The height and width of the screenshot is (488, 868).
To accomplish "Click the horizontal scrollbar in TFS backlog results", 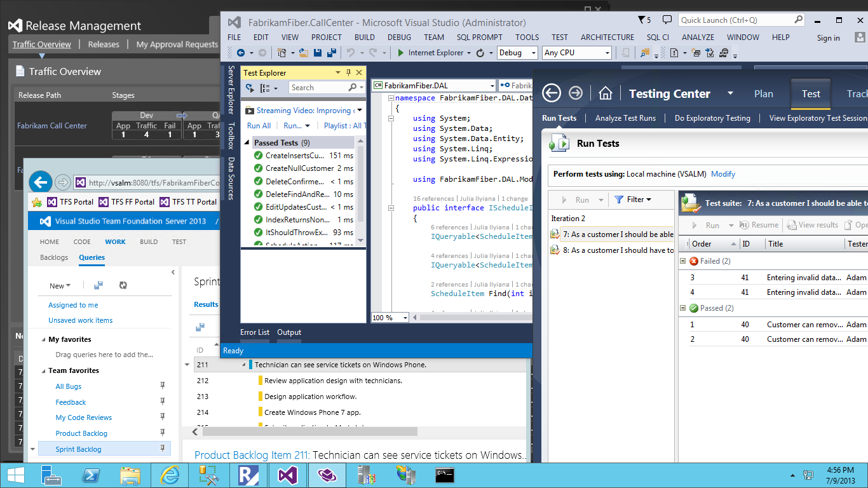I will point(309,431).
